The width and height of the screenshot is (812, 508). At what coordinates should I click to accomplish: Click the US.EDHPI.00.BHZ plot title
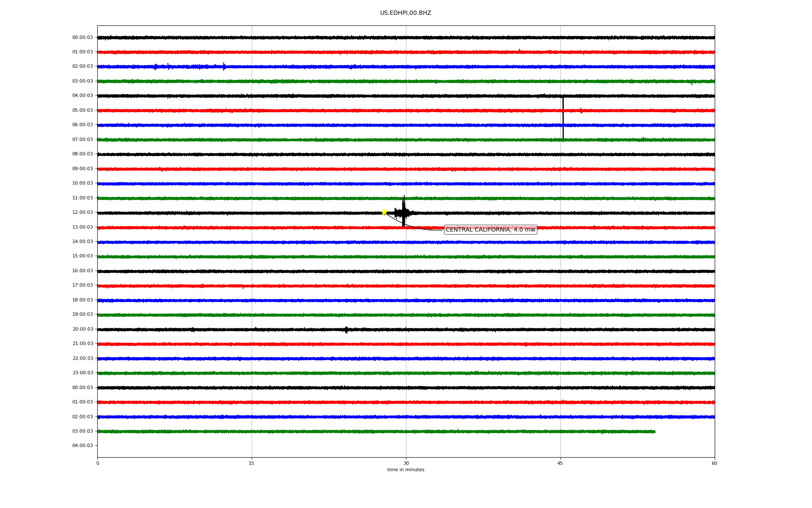click(x=406, y=13)
